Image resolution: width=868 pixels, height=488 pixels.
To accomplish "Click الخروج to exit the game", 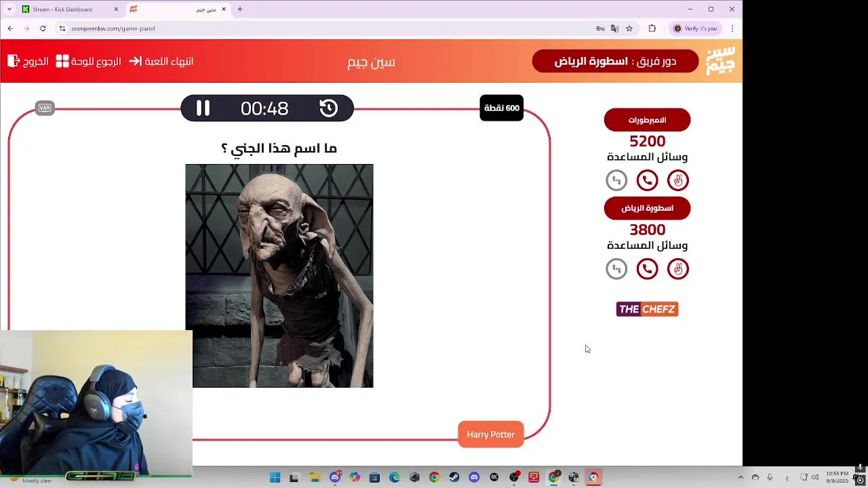I will coord(28,61).
